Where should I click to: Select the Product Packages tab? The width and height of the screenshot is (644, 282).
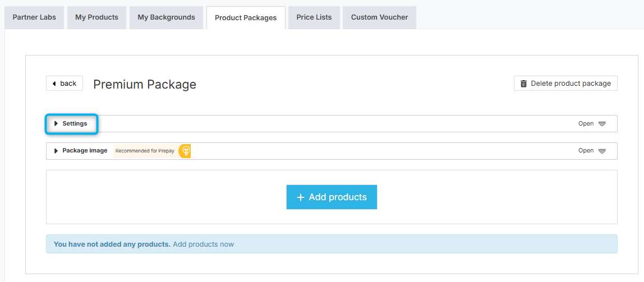pos(246,17)
